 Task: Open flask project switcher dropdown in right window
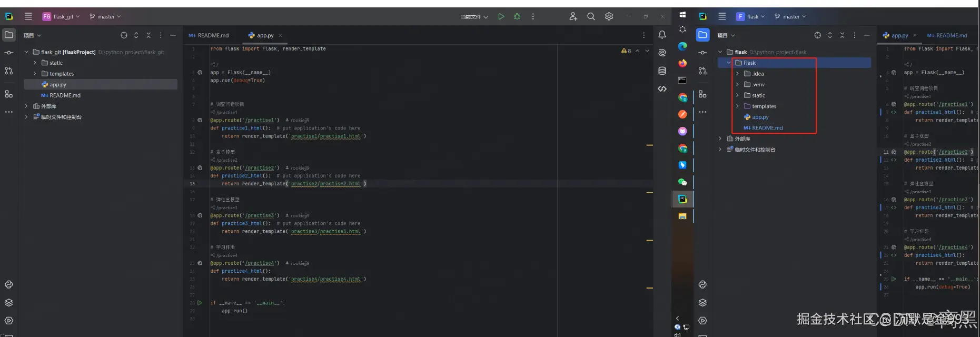pyautogui.click(x=750, y=16)
